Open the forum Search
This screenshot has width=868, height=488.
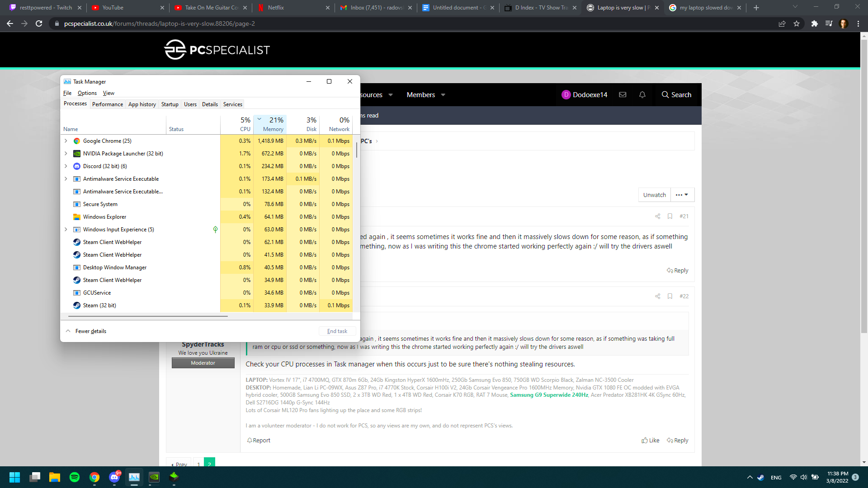tap(677, 95)
